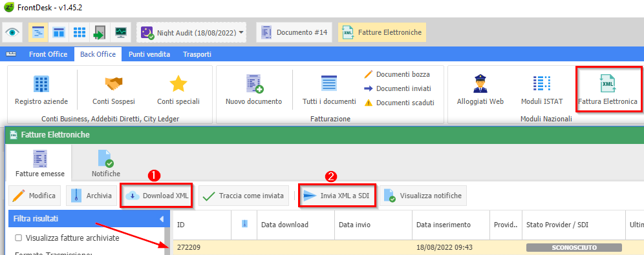Screen dimensions: 644x255
Task: Open Night Audit (18/08/2022) dropdown
Action: pyautogui.click(x=191, y=32)
